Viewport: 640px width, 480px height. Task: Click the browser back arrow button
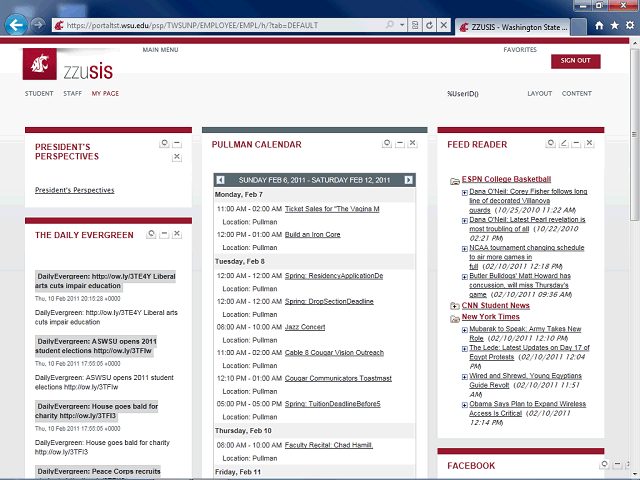pos(16,25)
